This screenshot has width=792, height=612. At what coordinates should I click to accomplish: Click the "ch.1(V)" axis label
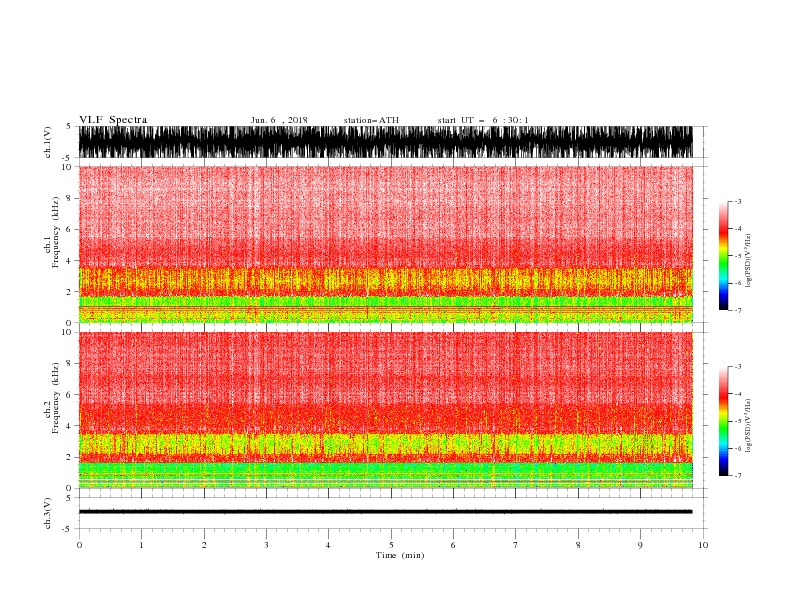point(48,142)
